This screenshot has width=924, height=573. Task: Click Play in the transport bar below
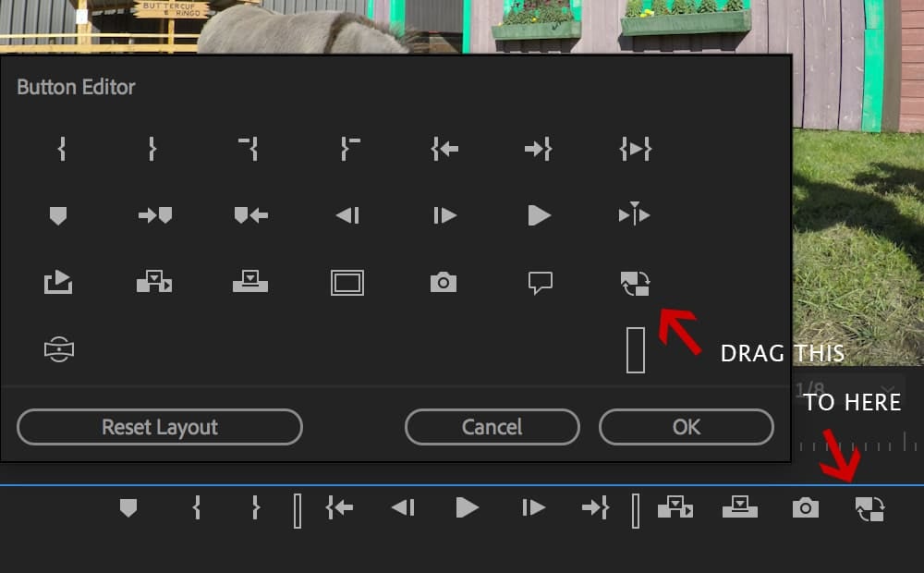(467, 507)
